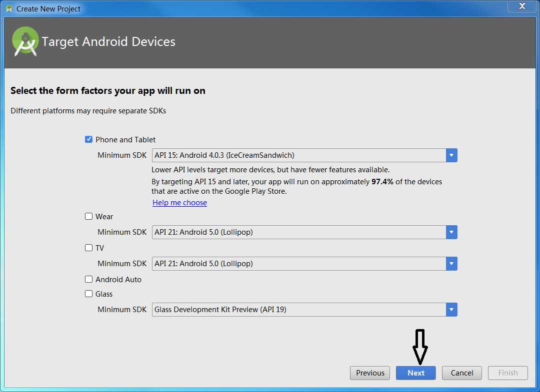
Task: Open the Help me choose link
Action: [180, 203]
